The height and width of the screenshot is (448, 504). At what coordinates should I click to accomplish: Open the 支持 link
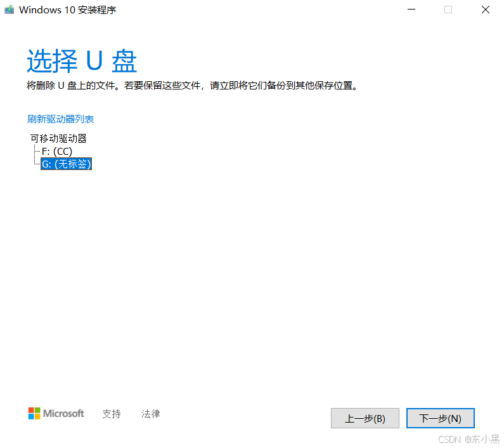pyautogui.click(x=112, y=414)
